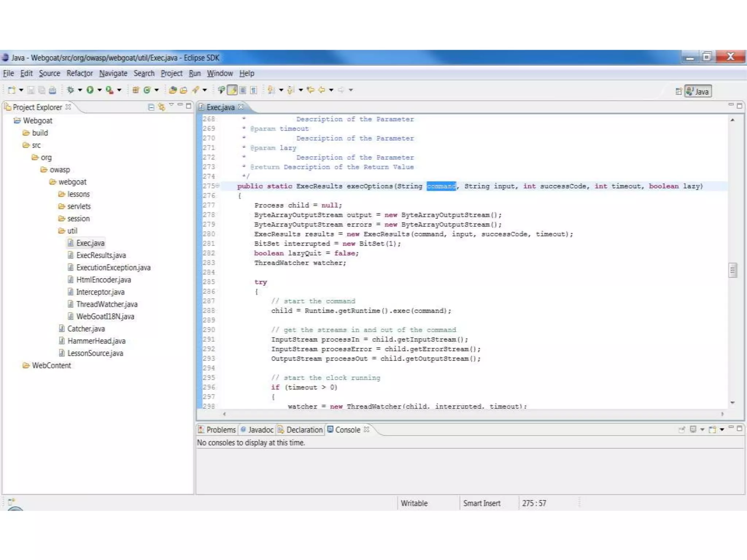Open the Run button dropdown arrow
747x560 pixels.
pos(99,90)
